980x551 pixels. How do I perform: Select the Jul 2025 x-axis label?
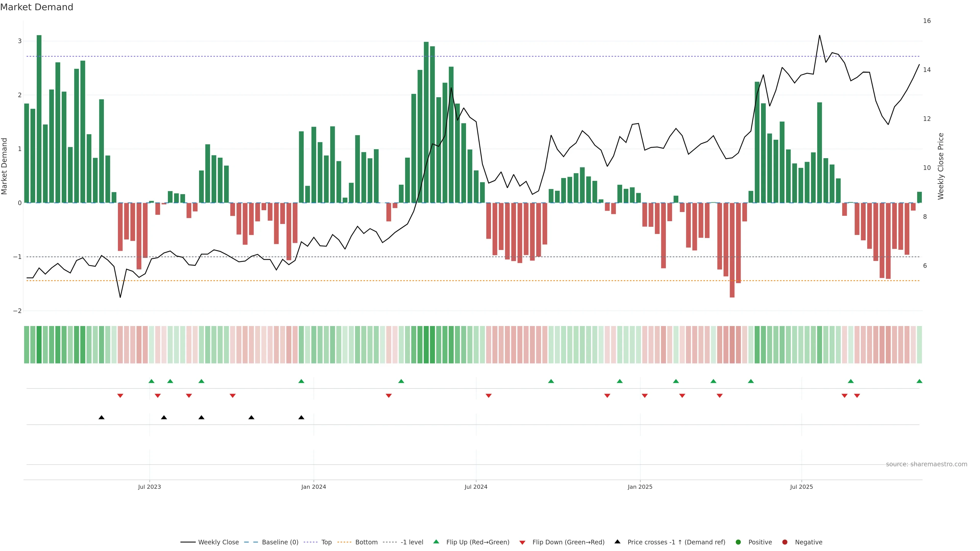click(802, 487)
